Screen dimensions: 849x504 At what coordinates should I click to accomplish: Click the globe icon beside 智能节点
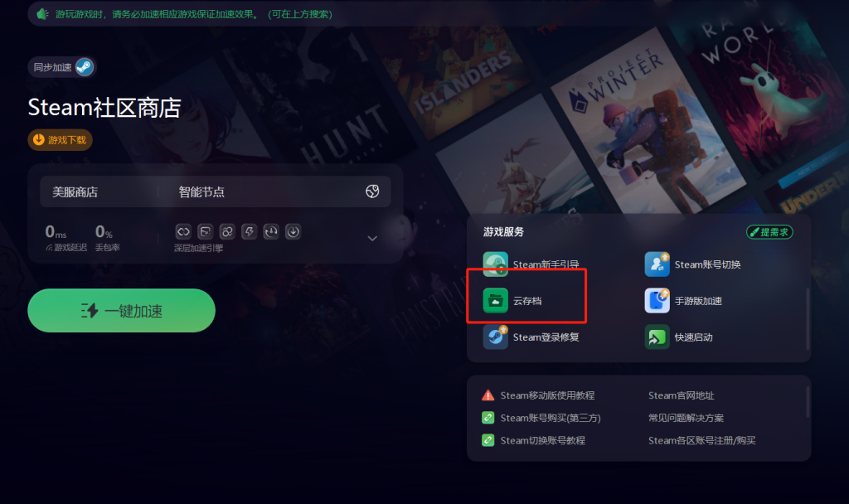tap(372, 191)
